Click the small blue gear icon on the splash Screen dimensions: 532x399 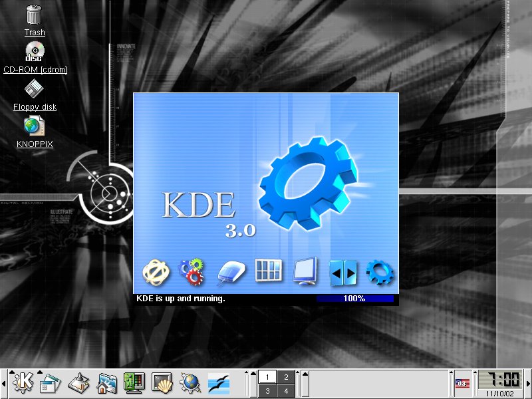coord(380,272)
